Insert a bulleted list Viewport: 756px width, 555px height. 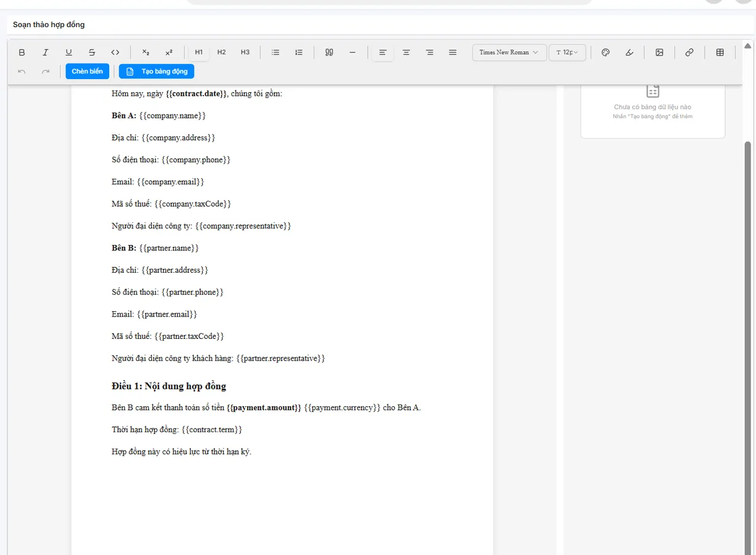(275, 53)
